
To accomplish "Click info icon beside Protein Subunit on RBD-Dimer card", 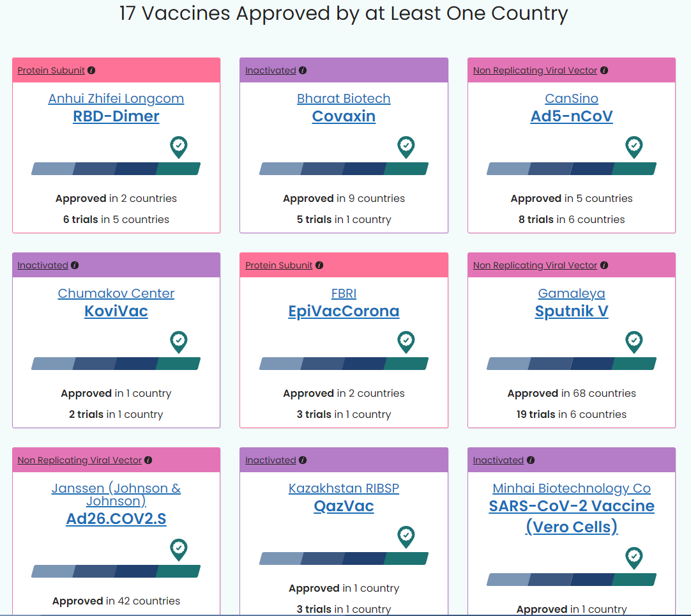I will [x=91, y=70].
